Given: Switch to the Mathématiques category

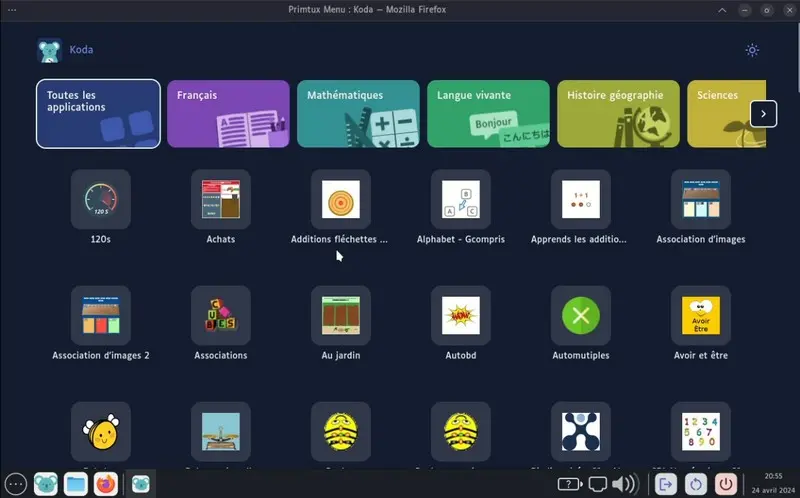Looking at the screenshot, I should [358, 114].
